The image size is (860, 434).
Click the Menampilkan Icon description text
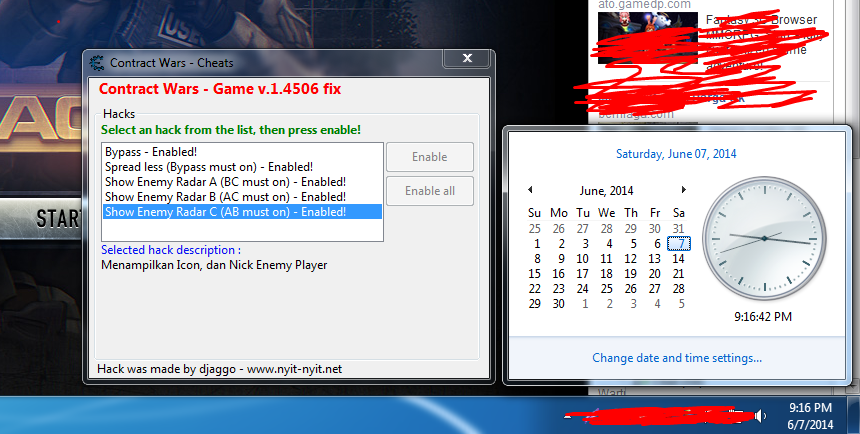tap(214, 265)
